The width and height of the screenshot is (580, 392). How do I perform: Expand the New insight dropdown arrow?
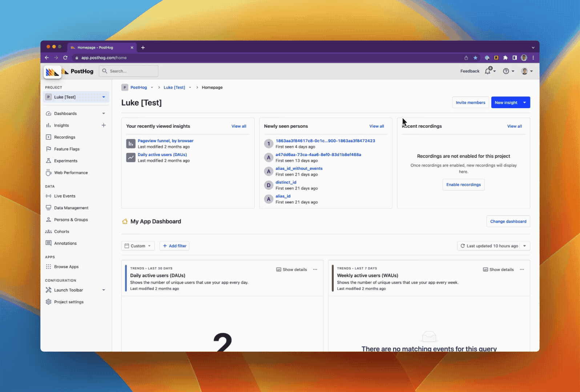coord(524,103)
